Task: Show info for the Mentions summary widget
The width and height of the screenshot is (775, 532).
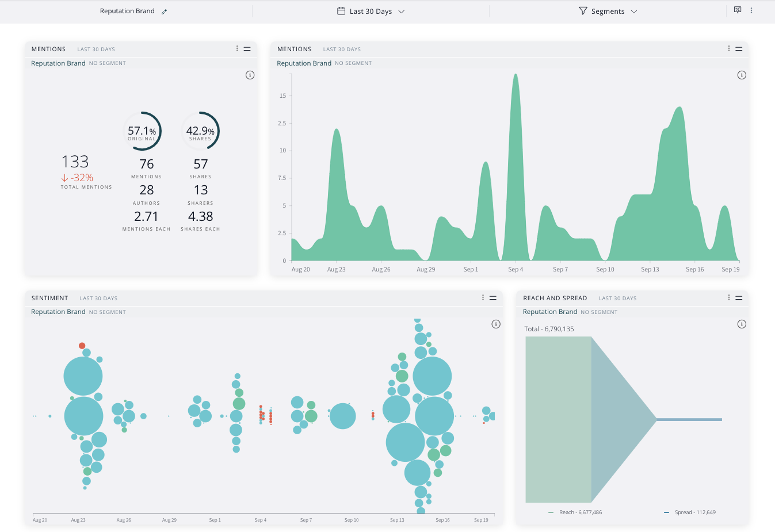Action: pyautogui.click(x=250, y=75)
